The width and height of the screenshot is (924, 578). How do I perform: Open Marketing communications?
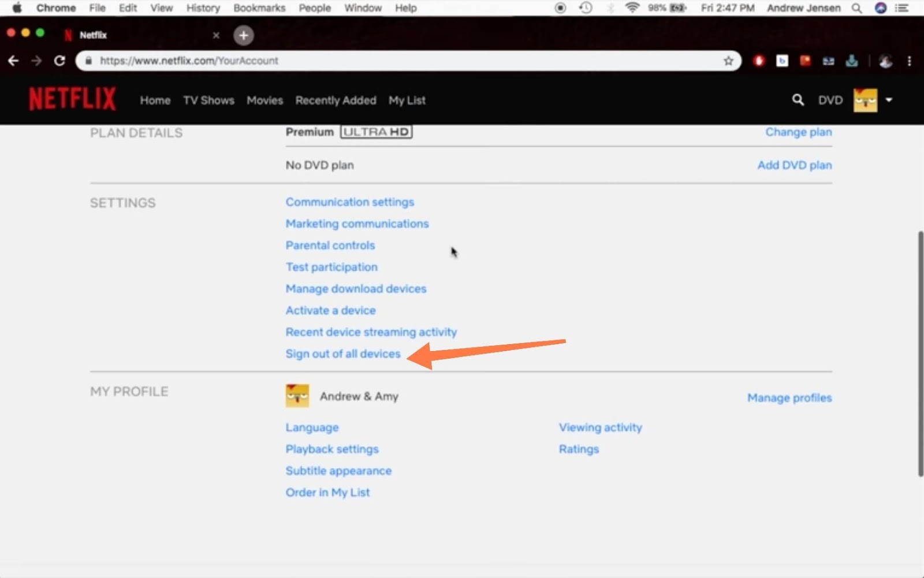coord(357,223)
